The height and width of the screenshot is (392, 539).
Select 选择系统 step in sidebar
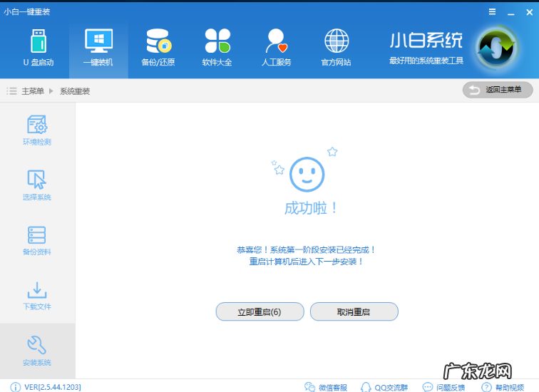point(37,185)
